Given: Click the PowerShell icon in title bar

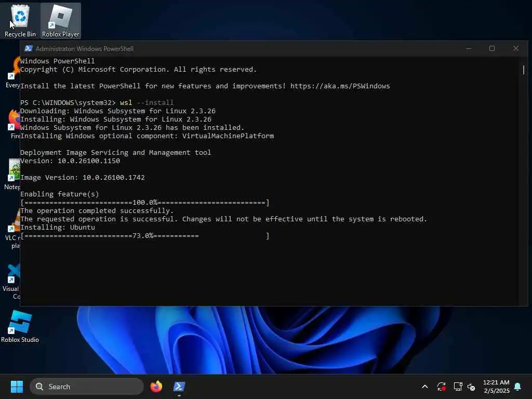Looking at the screenshot, I should click(x=29, y=48).
